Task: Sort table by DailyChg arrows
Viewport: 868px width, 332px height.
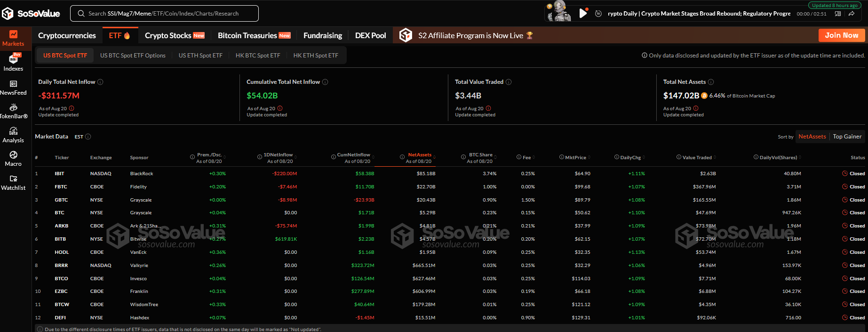Action: click(644, 157)
